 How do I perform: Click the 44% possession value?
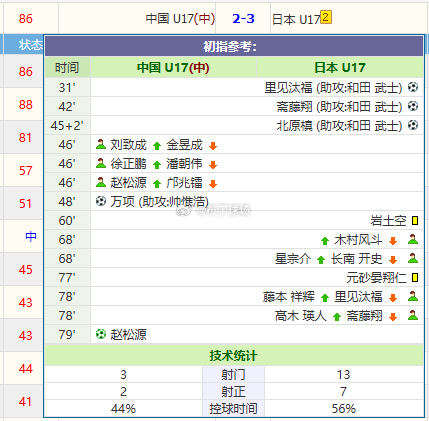[123, 408]
